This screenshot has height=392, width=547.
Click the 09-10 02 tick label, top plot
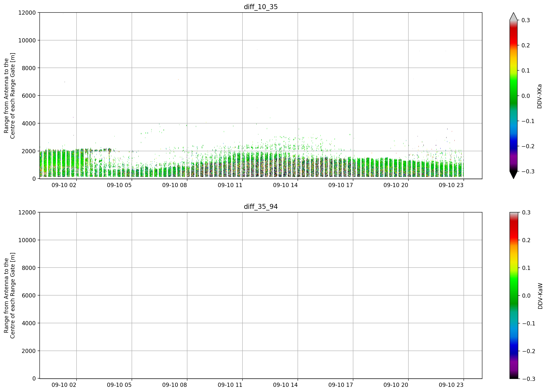click(64, 185)
